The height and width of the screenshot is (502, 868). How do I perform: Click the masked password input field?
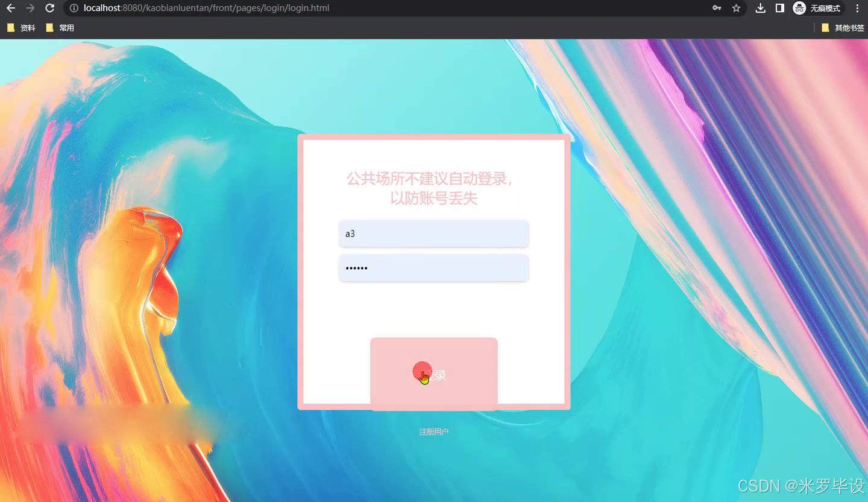(x=433, y=267)
